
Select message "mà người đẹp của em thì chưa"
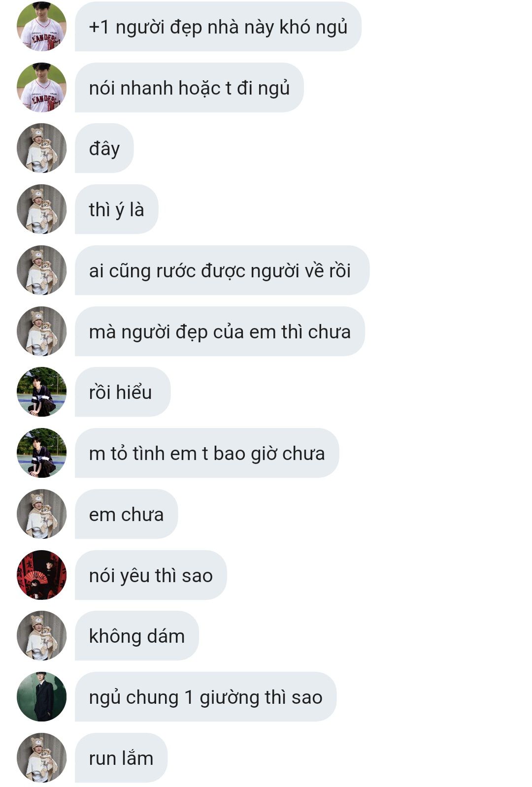tap(220, 331)
